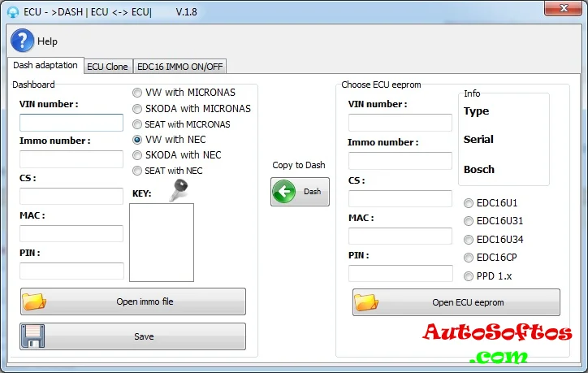Pick the PPD 1.x radio option
The image size is (588, 373).
tap(469, 276)
